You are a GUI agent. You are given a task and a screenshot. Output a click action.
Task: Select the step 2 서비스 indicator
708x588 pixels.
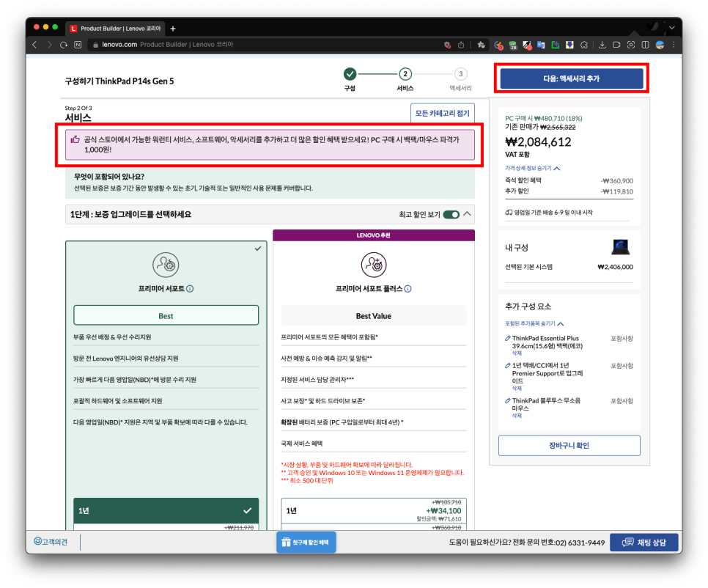[x=405, y=73]
